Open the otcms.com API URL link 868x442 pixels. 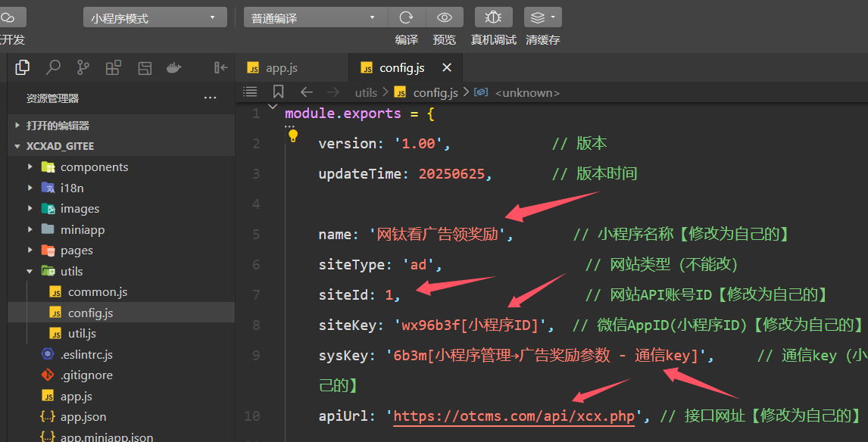point(514,416)
